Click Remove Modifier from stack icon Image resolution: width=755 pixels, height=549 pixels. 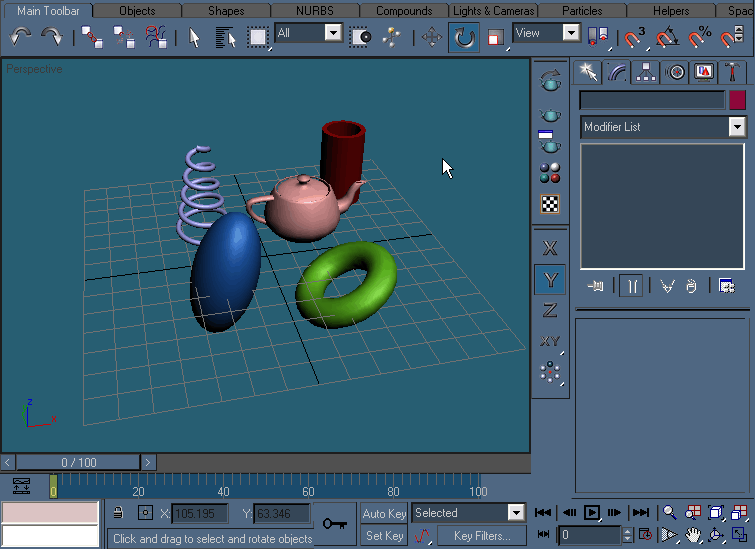pos(691,286)
